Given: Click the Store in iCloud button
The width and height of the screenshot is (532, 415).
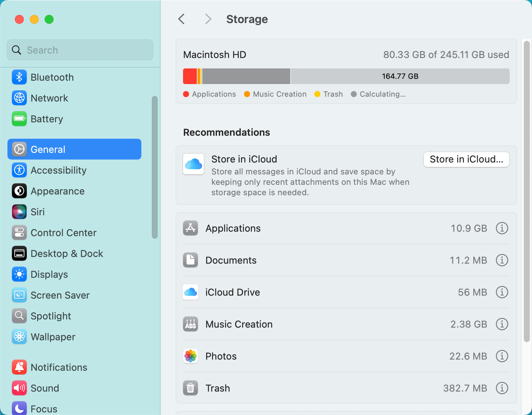Looking at the screenshot, I should [x=466, y=159].
